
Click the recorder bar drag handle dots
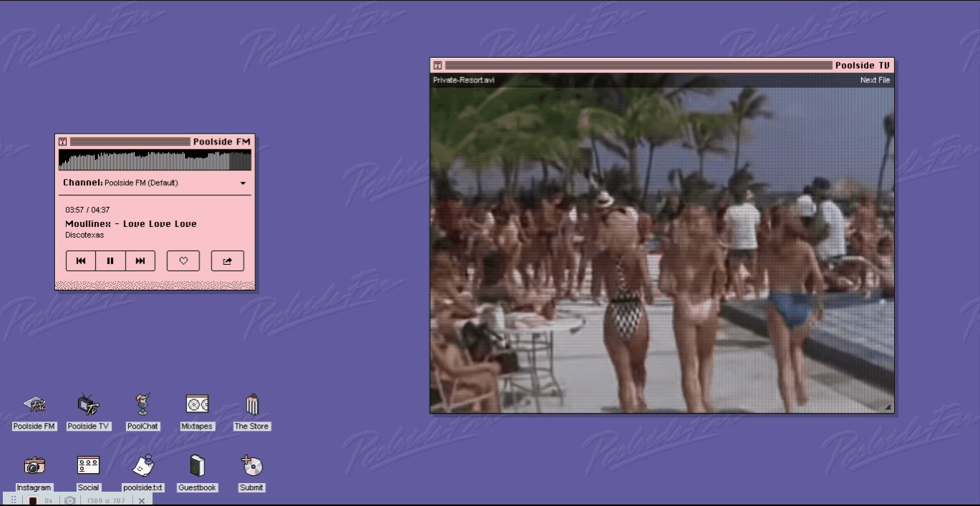[14, 500]
